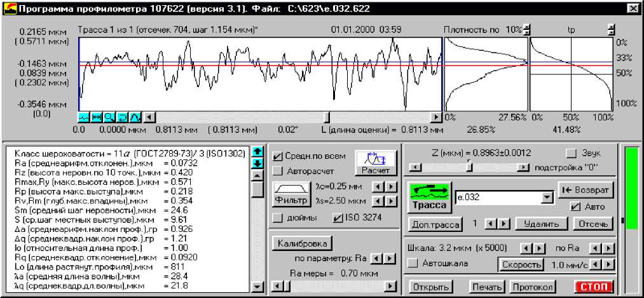644x298 pixels.
Task: Click the Скорость speed button
Action: [x=521, y=264]
